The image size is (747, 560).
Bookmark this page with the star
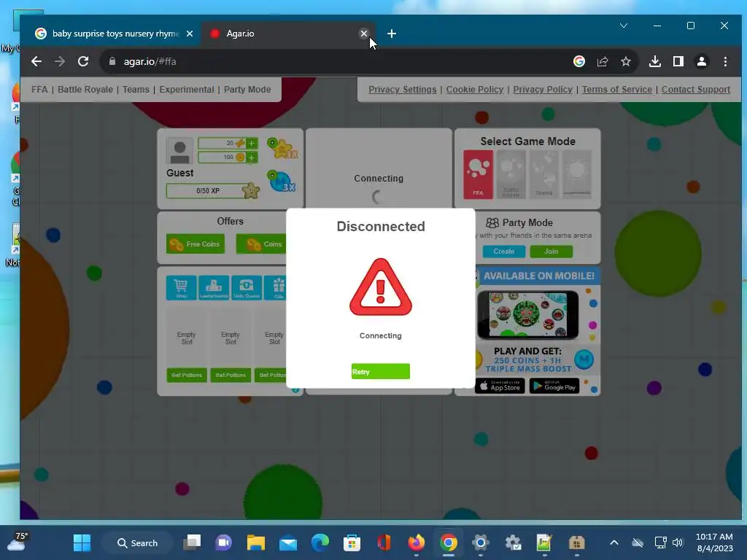coord(625,61)
